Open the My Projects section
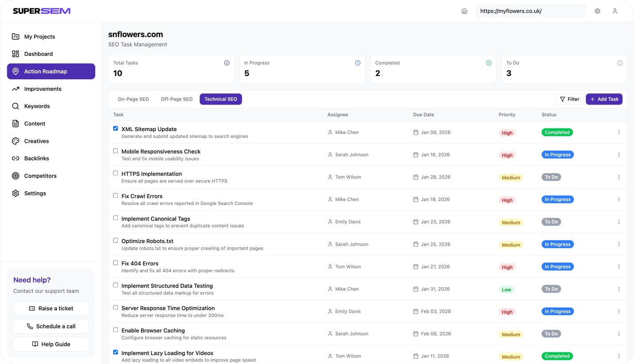This screenshot has height=364, width=634. point(39,36)
